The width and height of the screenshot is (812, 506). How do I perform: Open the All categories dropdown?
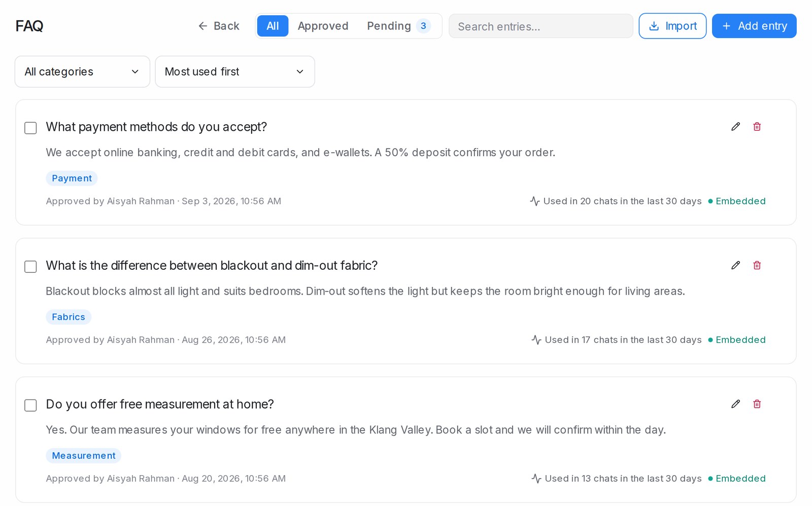point(82,71)
